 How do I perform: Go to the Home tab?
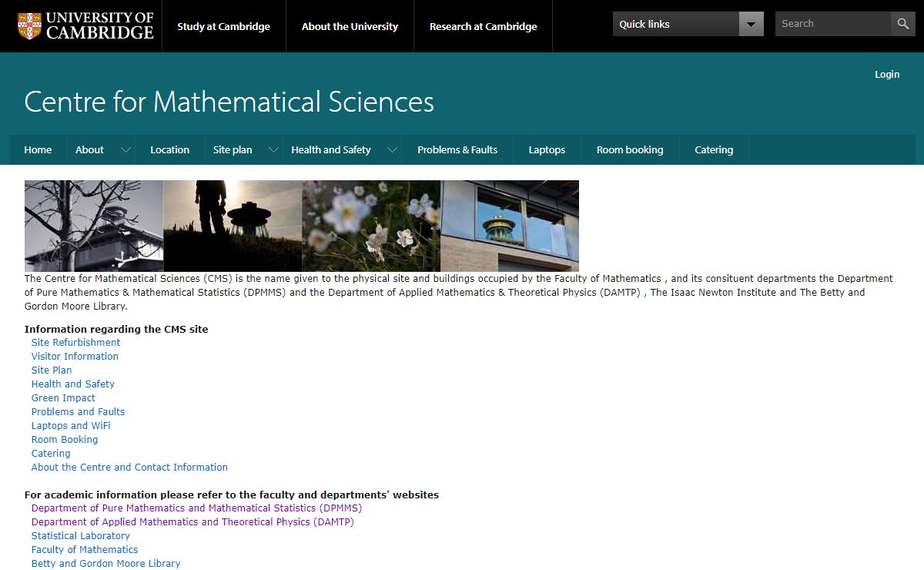point(38,150)
